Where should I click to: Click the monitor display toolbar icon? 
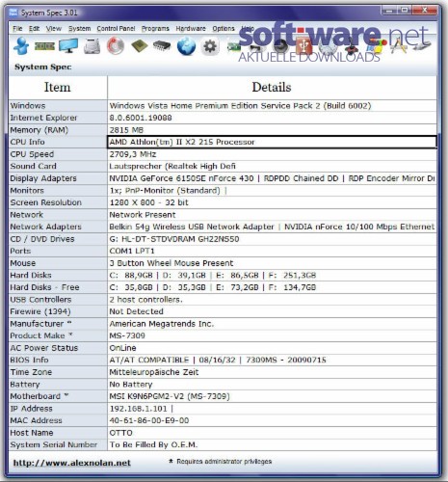(68, 46)
